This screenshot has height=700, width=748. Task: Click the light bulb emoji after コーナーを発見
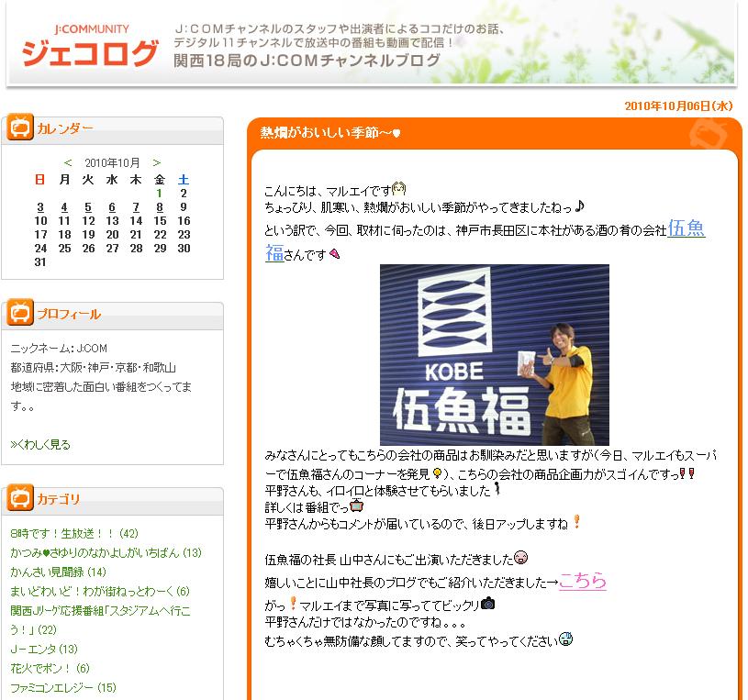click(437, 473)
